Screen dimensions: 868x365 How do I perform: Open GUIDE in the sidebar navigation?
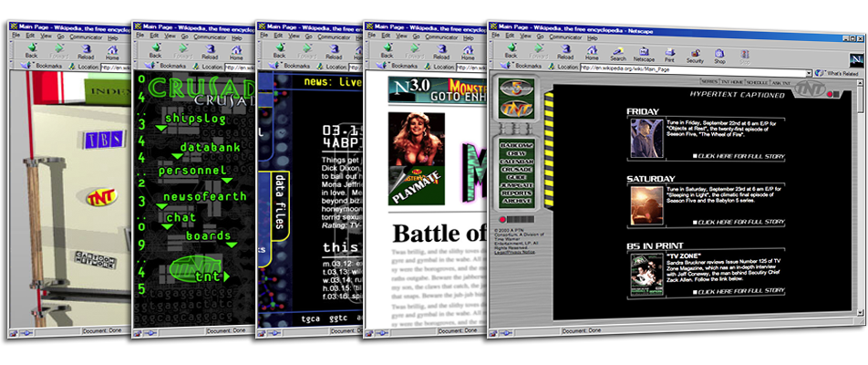coord(516,177)
